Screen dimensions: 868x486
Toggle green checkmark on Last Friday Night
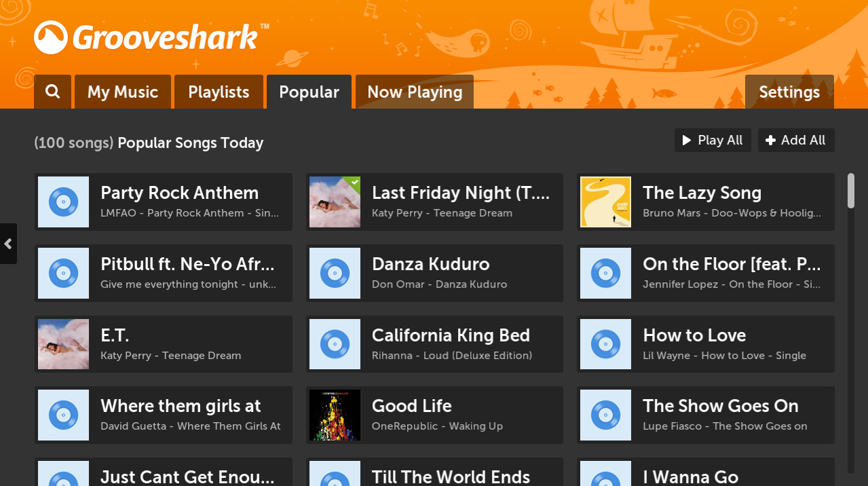tap(352, 183)
